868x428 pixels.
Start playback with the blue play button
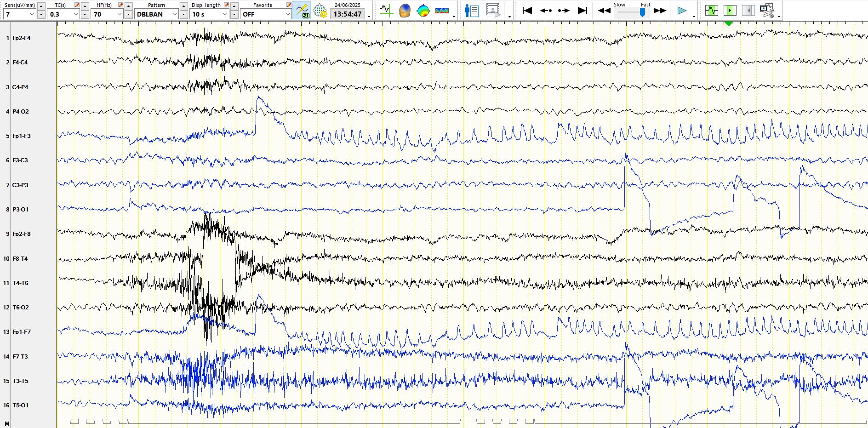(682, 11)
